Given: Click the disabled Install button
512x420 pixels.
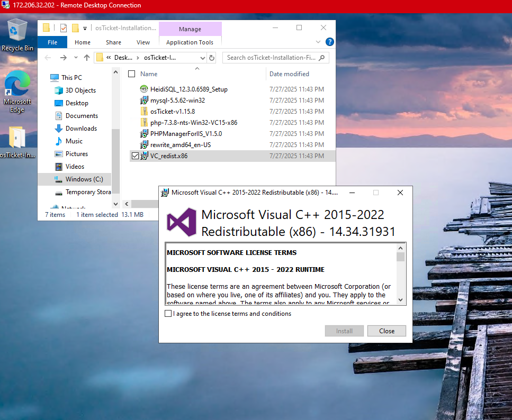Looking at the screenshot, I should pyautogui.click(x=344, y=331).
